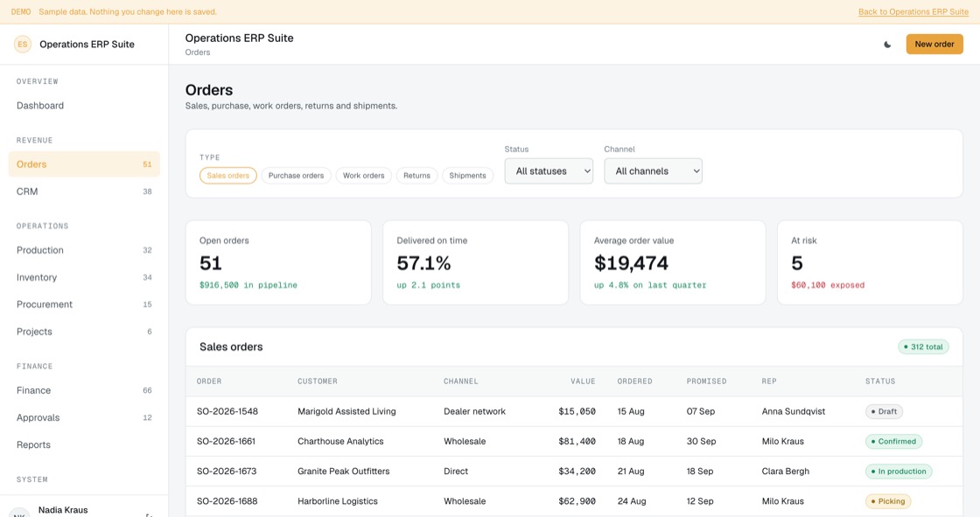Select the Delivered on time card
Viewport: 980px width, 517px height.
(x=476, y=262)
